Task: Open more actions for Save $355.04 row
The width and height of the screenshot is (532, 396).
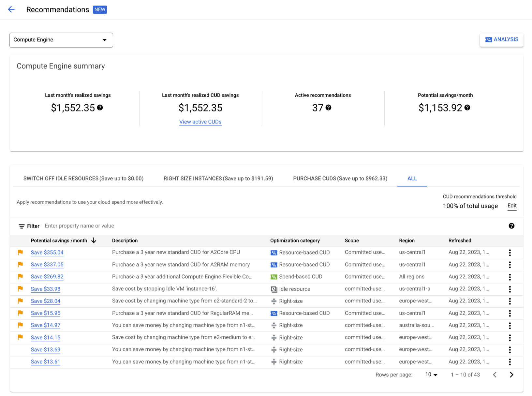Action: point(510,253)
